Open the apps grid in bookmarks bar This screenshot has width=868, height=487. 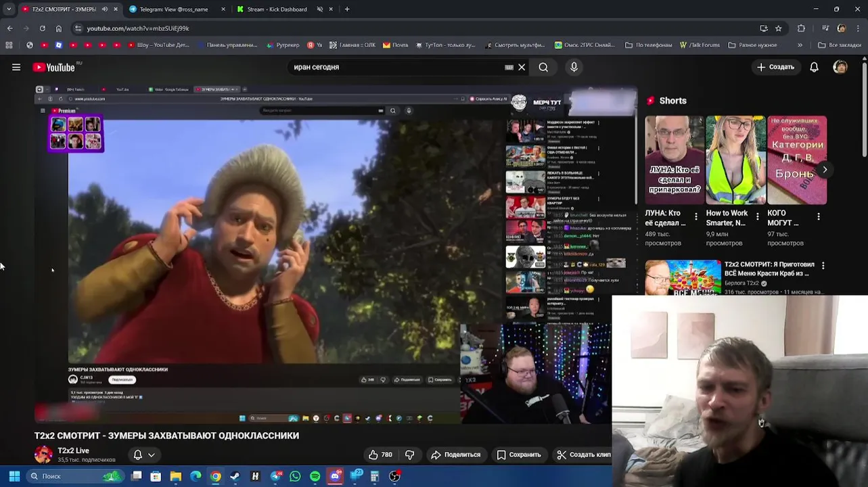point(9,45)
